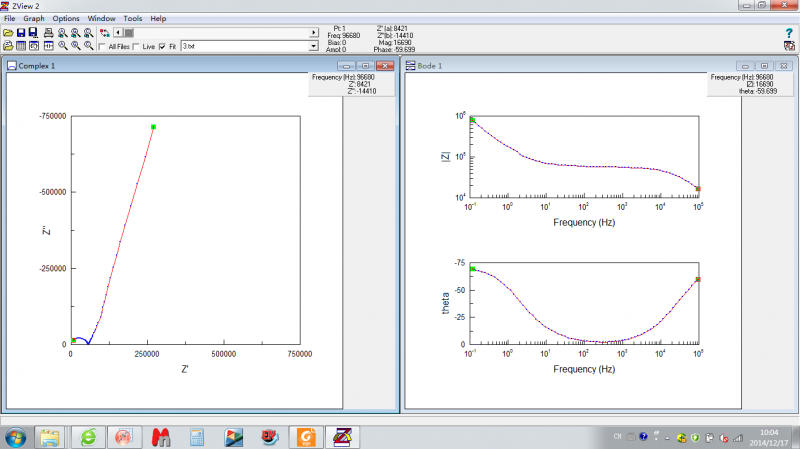800x449 pixels.
Task: Enable the All Files checkbox
Action: [102, 46]
